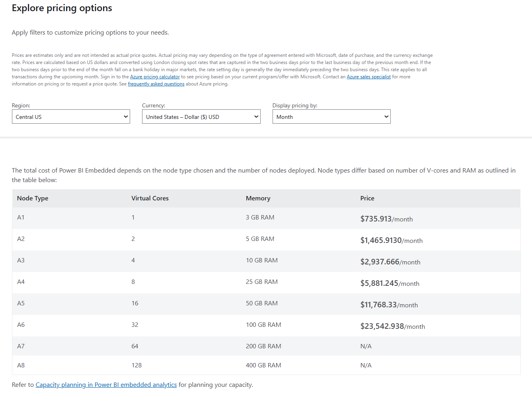532x398 pixels.
Task: Click the Node Type column header
Action: [x=33, y=198]
